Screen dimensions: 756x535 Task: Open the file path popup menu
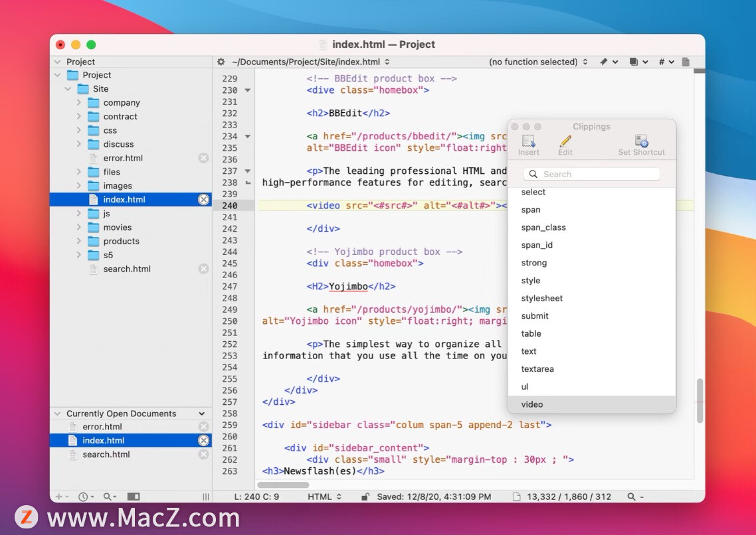pyautogui.click(x=311, y=62)
